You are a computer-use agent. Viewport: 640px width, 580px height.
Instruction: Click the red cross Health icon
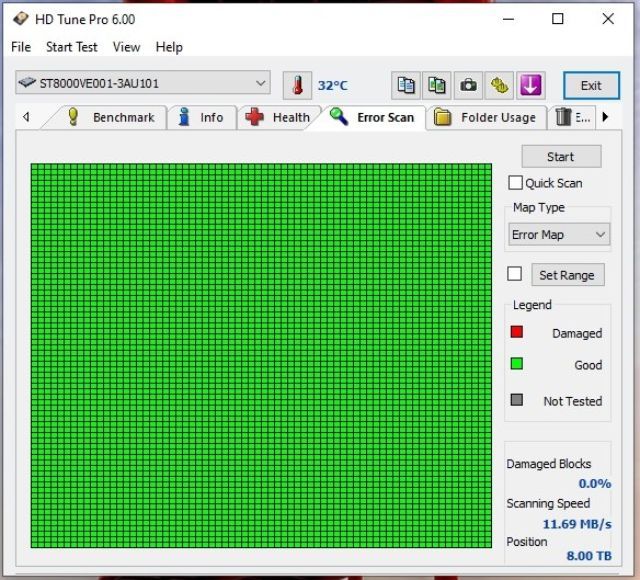[x=254, y=117]
